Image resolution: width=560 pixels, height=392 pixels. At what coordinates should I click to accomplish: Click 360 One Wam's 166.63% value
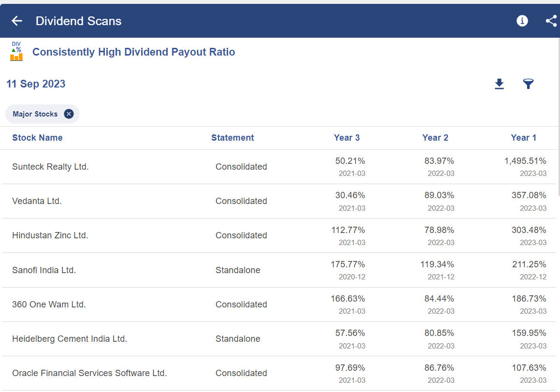(348, 299)
